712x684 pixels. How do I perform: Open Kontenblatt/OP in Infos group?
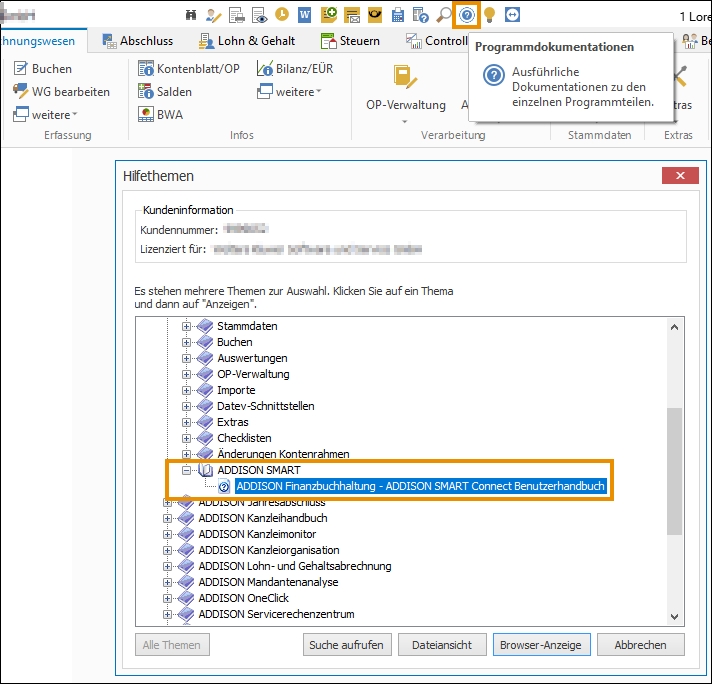pyautogui.click(x=188, y=69)
